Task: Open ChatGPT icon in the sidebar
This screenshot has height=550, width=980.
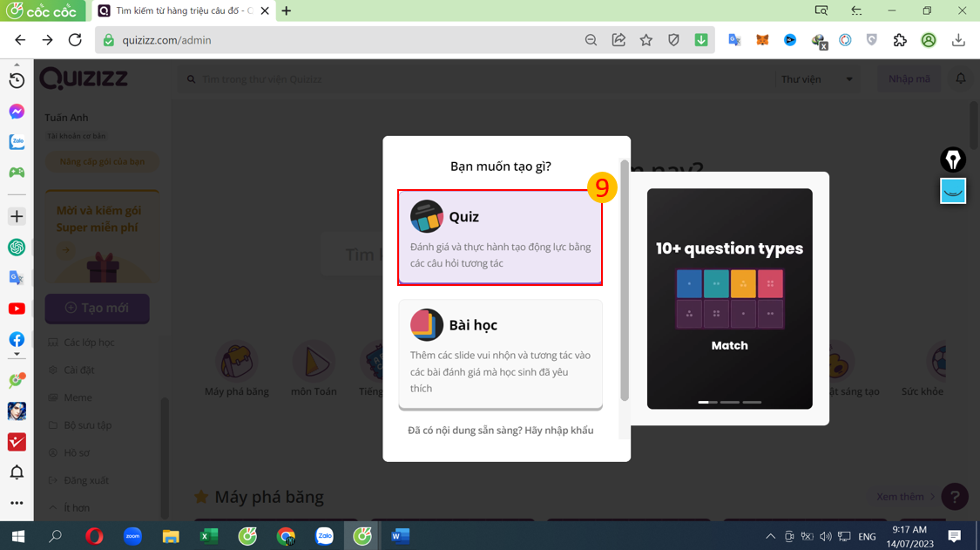Action: [x=17, y=248]
